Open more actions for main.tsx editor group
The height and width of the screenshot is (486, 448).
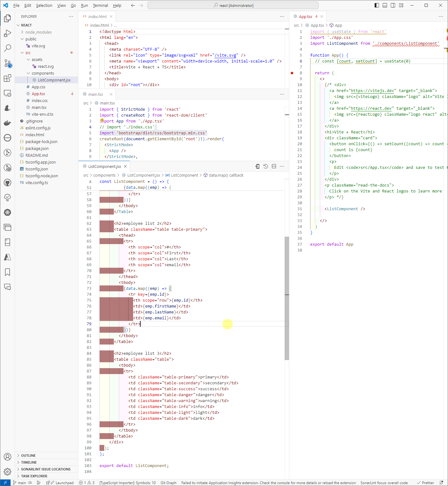[282, 94]
